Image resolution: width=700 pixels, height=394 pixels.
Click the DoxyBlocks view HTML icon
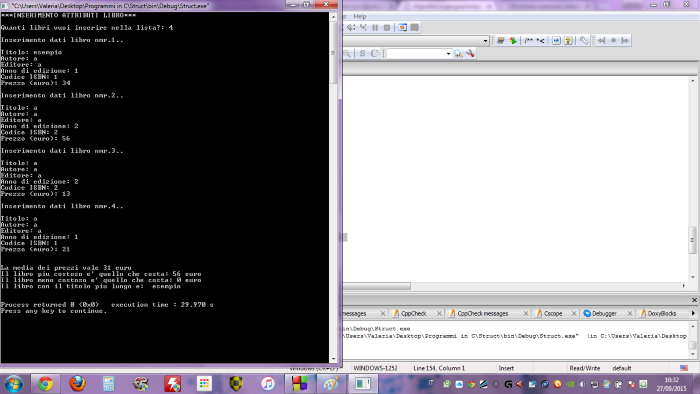coord(556,41)
